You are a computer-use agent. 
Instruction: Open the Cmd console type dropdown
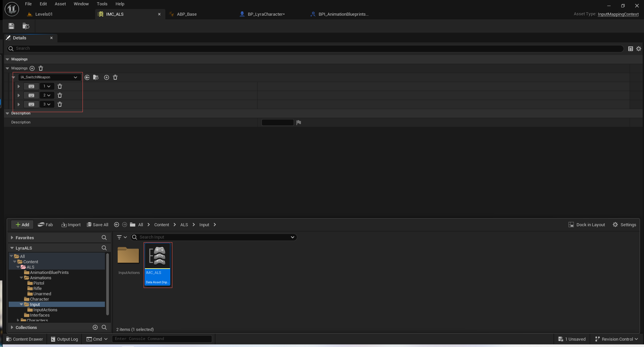(97, 339)
